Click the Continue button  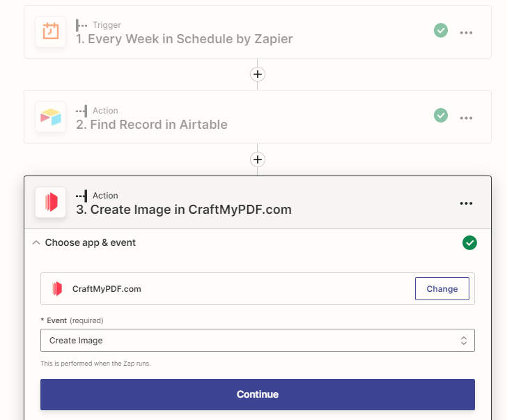click(x=258, y=394)
